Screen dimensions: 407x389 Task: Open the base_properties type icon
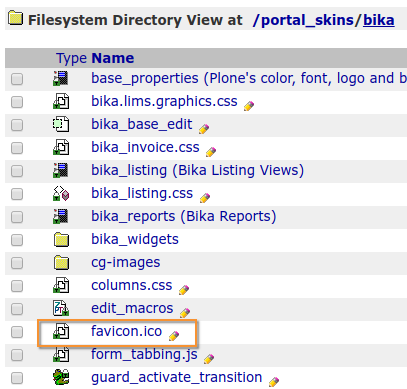(x=61, y=79)
